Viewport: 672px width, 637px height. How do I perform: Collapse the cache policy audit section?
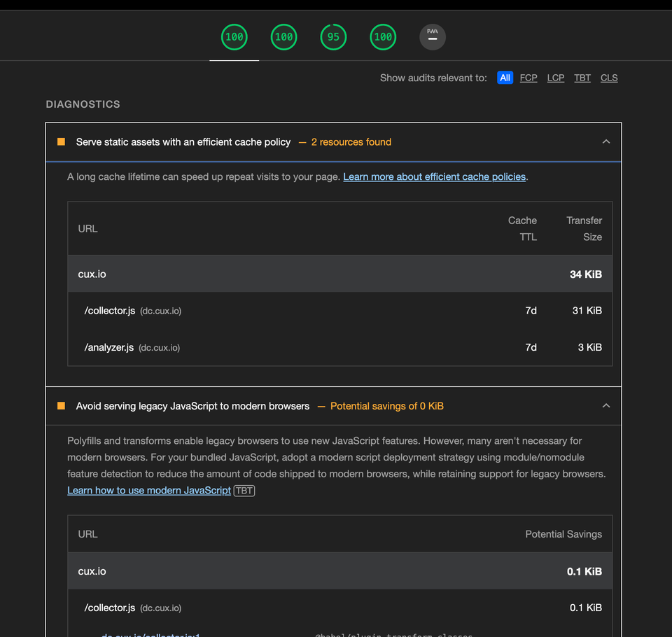coord(606,141)
